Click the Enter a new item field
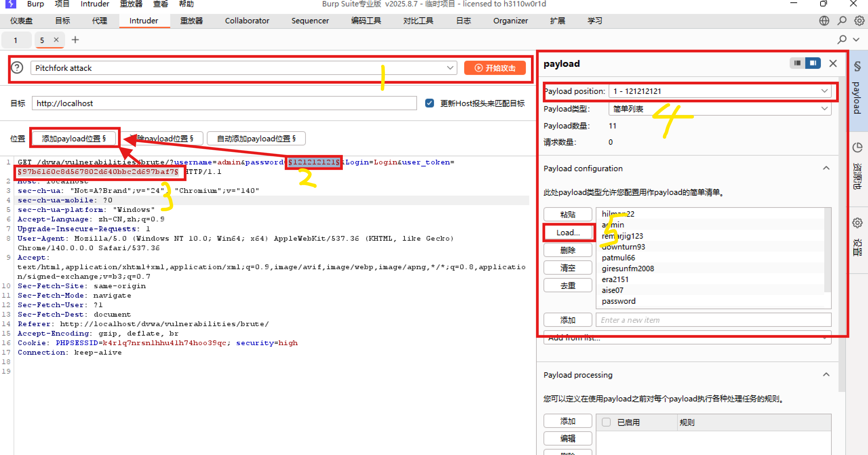This screenshot has width=868, height=455. (713, 320)
